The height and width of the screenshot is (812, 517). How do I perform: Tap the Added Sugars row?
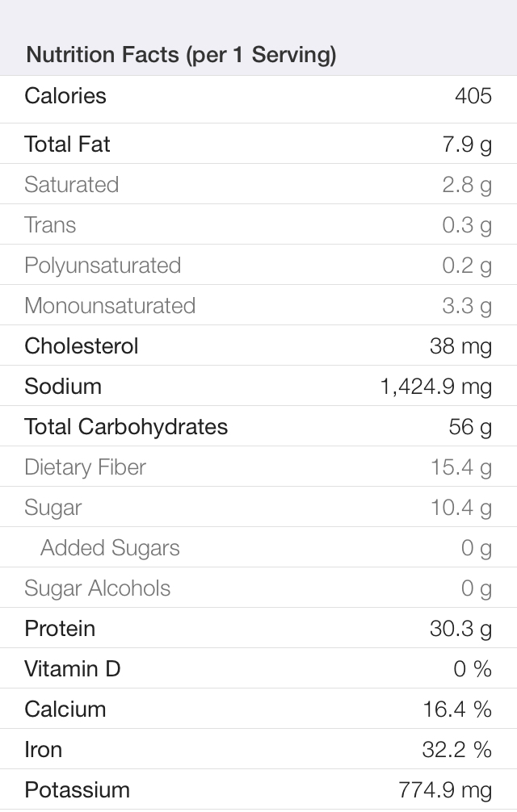pyautogui.click(x=258, y=547)
